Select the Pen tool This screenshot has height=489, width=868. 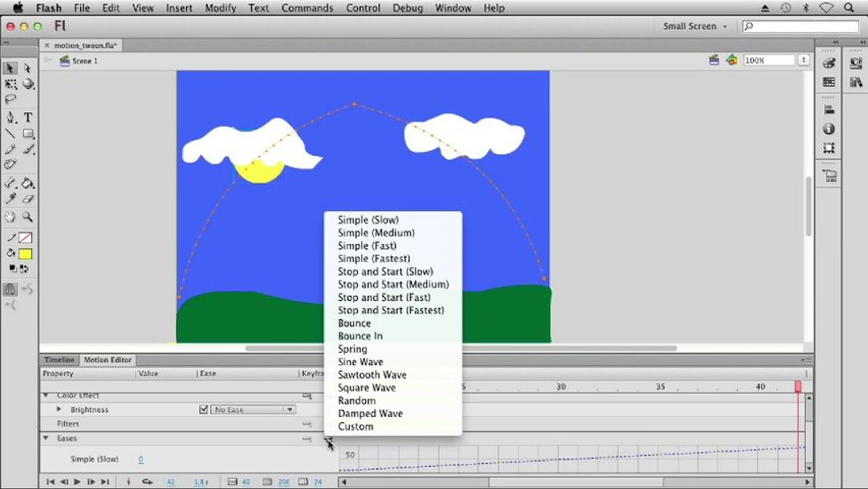point(10,117)
